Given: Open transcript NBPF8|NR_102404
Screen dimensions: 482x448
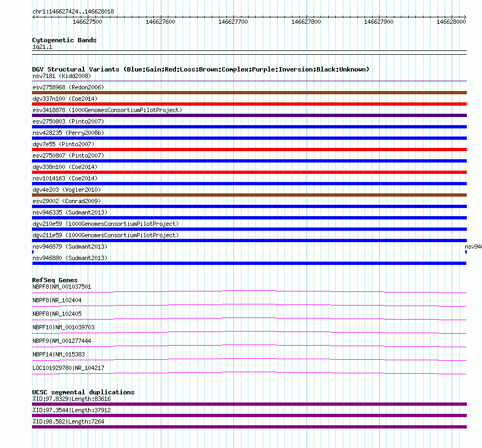Looking at the screenshot, I should pyautogui.click(x=57, y=301).
